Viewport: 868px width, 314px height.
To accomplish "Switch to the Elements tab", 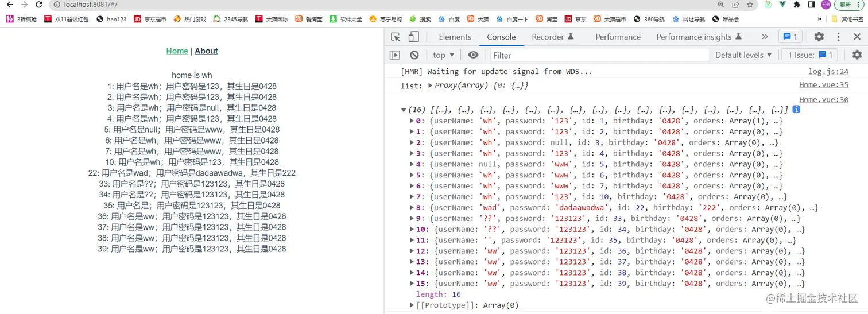I will tap(455, 37).
